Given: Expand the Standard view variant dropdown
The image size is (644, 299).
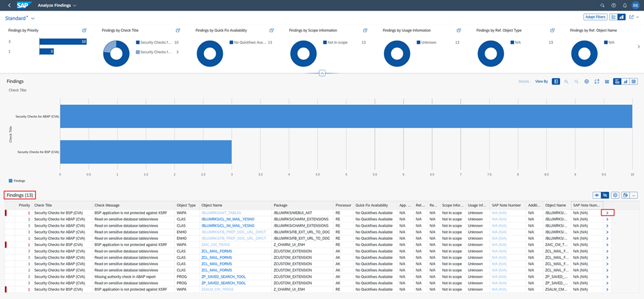Looking at the screenshot, I should click(32, 19).
